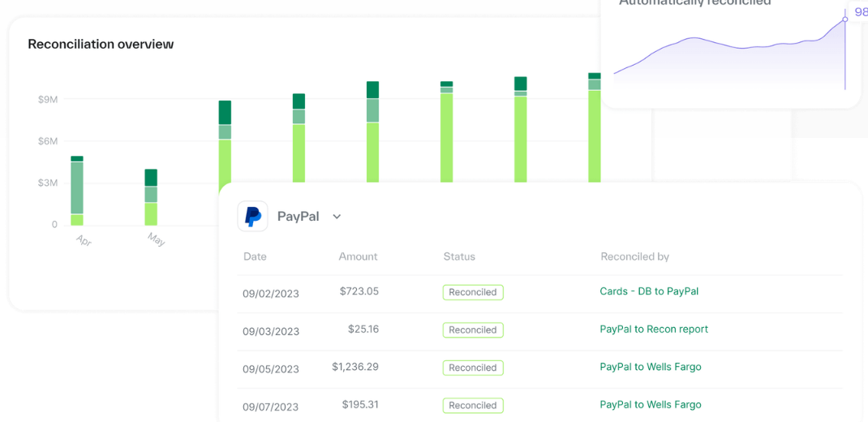868x422 pixels.
Task: Click the $6M axis label
Action: [x=48, y=141]
